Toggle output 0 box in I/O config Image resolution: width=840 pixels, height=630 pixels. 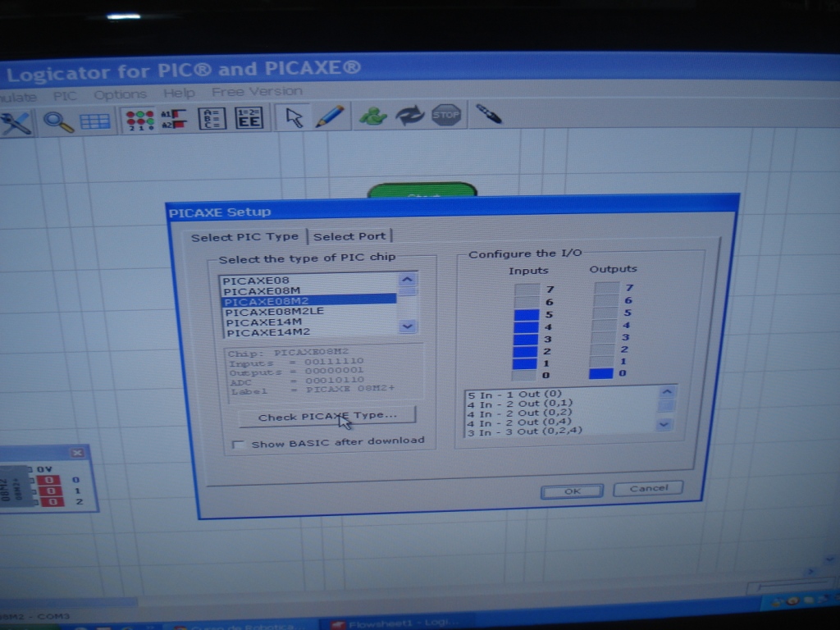point(601,373)
